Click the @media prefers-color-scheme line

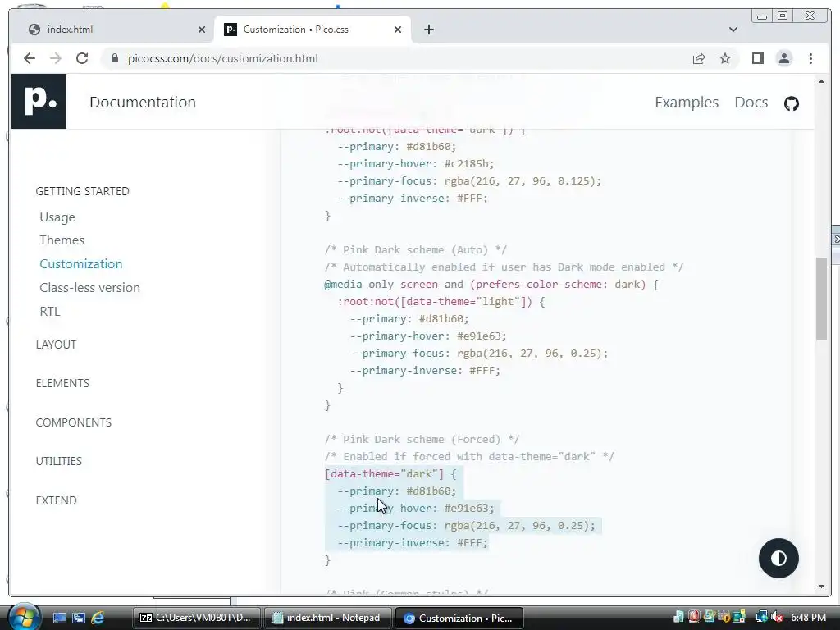[491, 284]
